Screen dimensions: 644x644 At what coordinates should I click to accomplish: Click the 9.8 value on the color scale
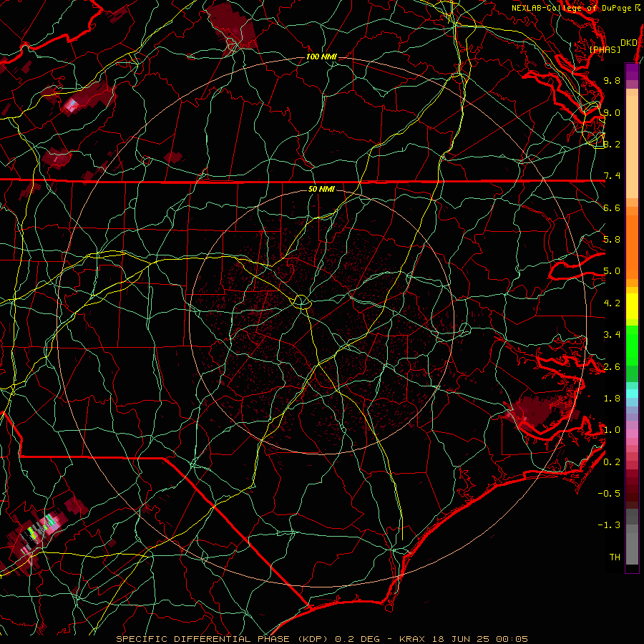click(x=612, y=80)
